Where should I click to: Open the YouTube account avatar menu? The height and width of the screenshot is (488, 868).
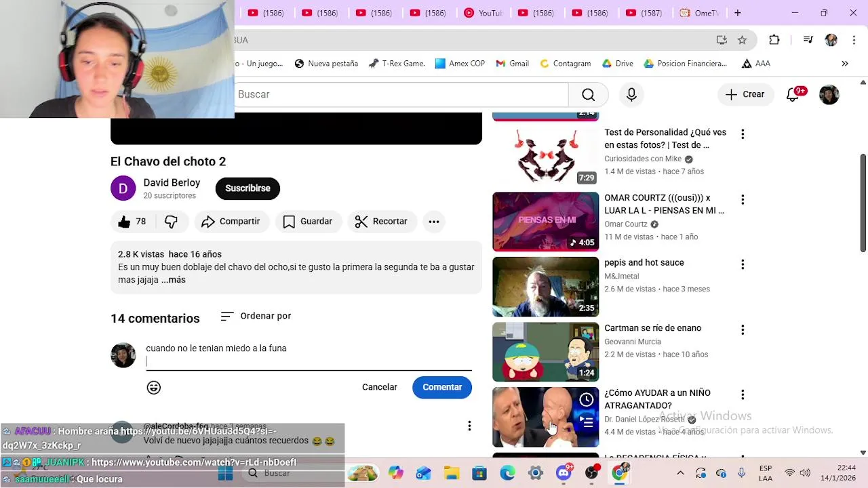829,95
